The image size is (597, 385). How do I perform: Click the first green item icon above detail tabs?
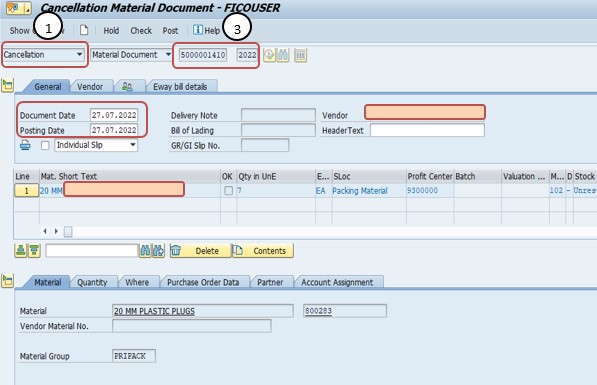coord(21,251)
